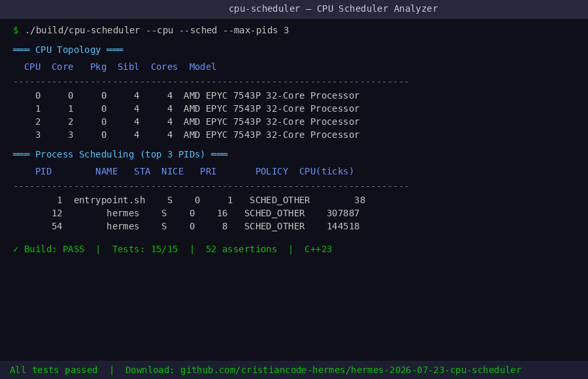588x379 pixels.
Task: Click 'SCHED_OTHER' in the PID 54 row
Action: (x=274, y=227)
